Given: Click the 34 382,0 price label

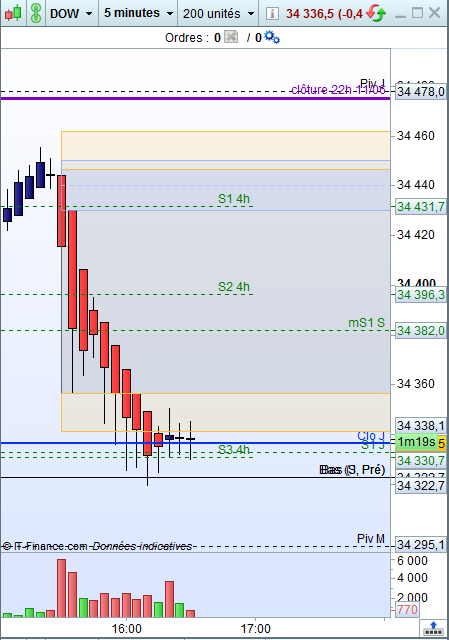Looking at the screenshot, I should [421, 330].
